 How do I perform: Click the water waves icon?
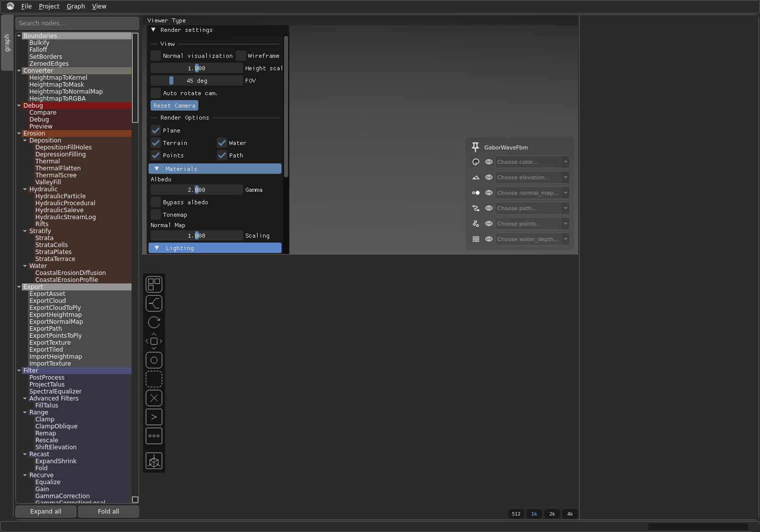[476, 239]
